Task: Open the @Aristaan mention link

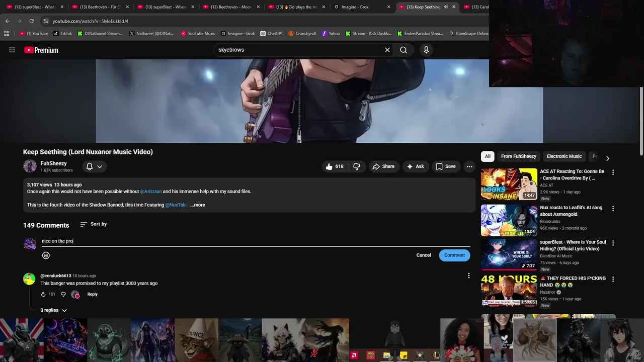Action: pos(151,192)
